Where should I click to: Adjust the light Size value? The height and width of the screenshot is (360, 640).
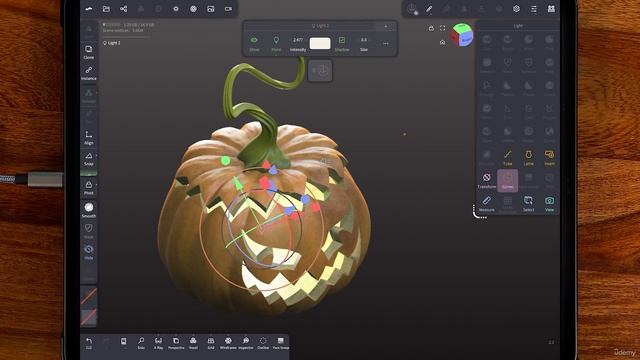tap(364, 44)
